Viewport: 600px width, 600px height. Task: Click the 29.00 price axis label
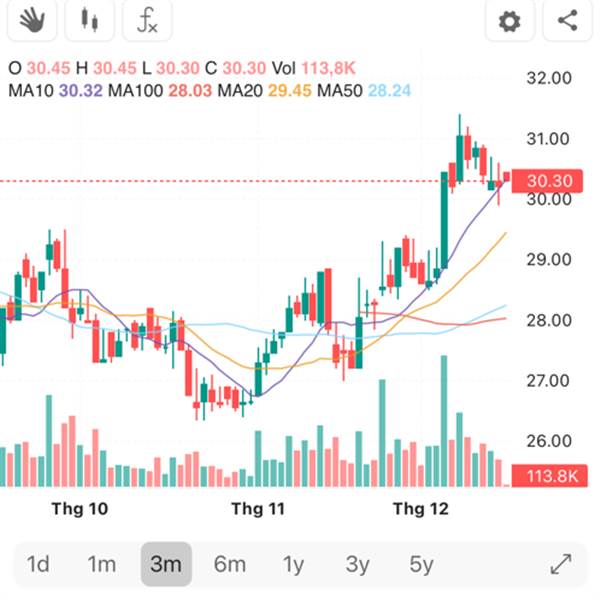coord(549,259)
